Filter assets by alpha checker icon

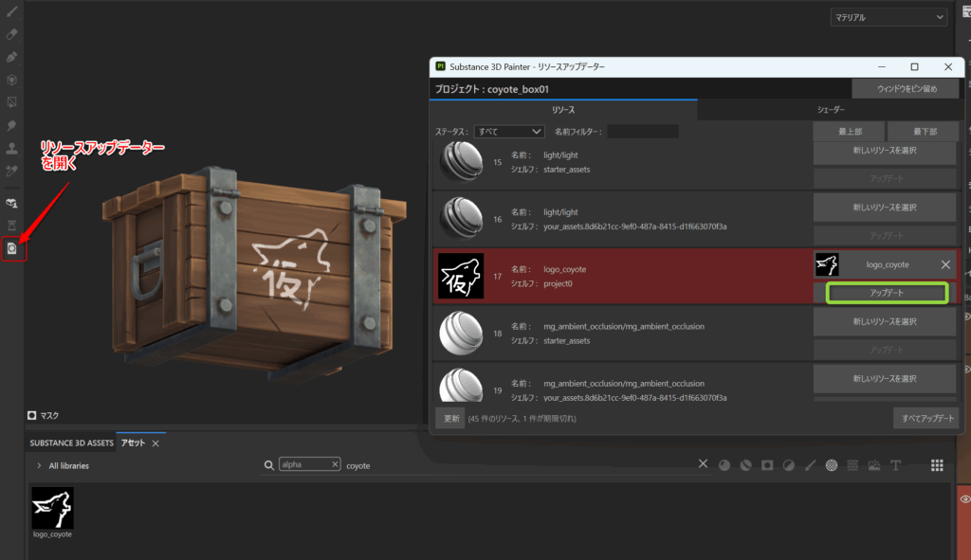(x=831, y=465)
